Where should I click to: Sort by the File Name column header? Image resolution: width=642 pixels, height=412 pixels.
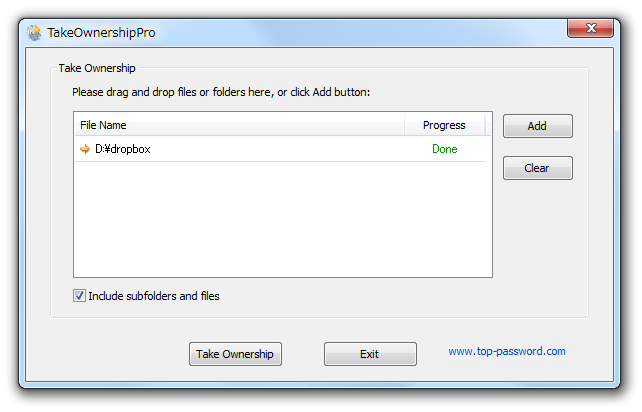tap(240, 125)
